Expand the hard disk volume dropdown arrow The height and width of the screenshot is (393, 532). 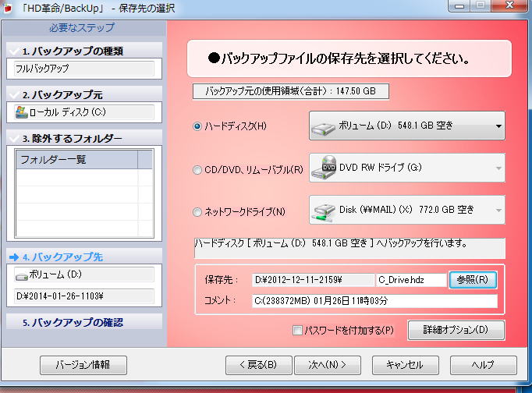498,126
